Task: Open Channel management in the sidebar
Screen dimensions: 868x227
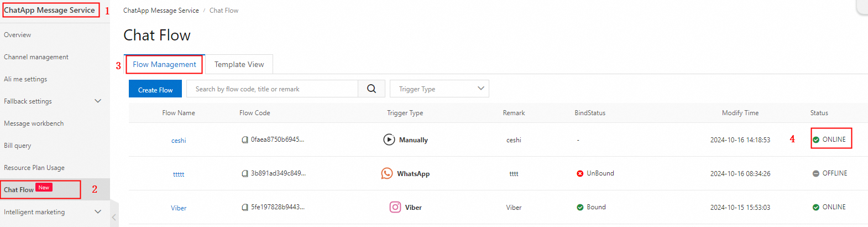Action: click(x=36, y=57)
